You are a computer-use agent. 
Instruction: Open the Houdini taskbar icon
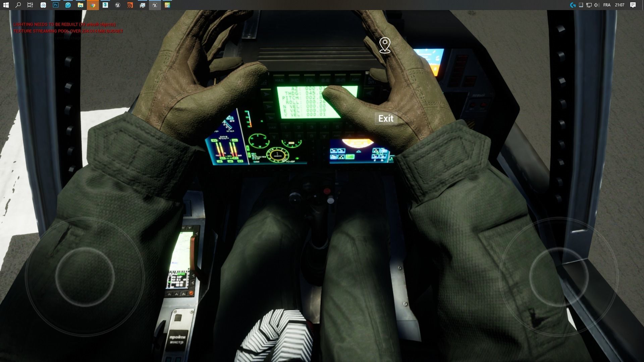(130, 5)
